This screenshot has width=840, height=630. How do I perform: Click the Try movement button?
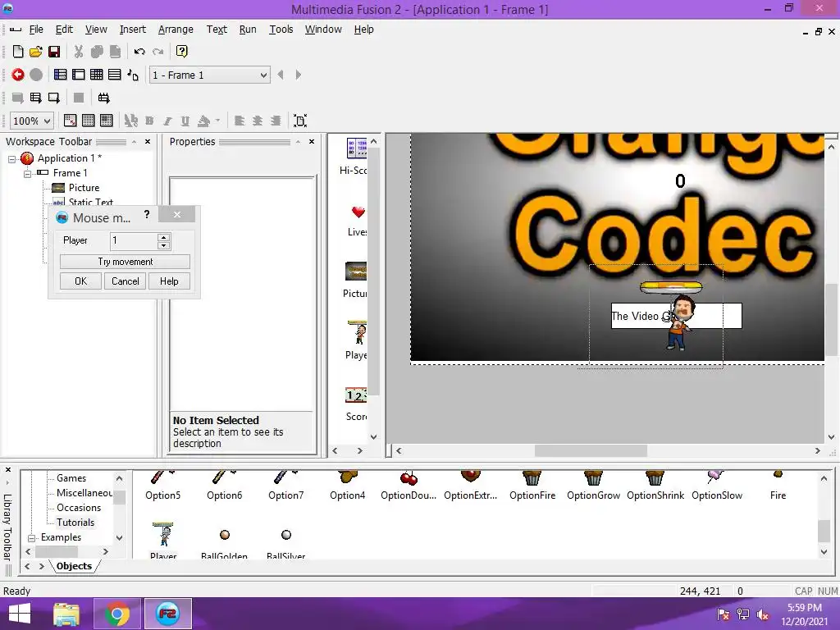[125, 262]
